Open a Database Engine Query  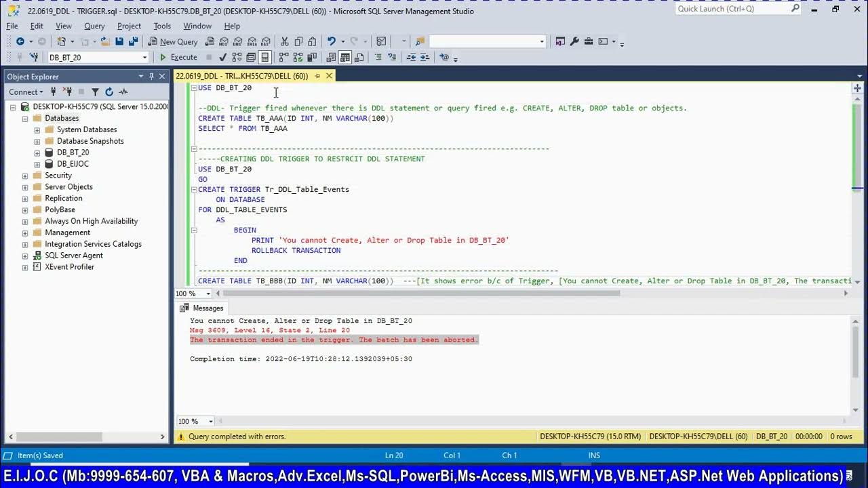[210, 41]
